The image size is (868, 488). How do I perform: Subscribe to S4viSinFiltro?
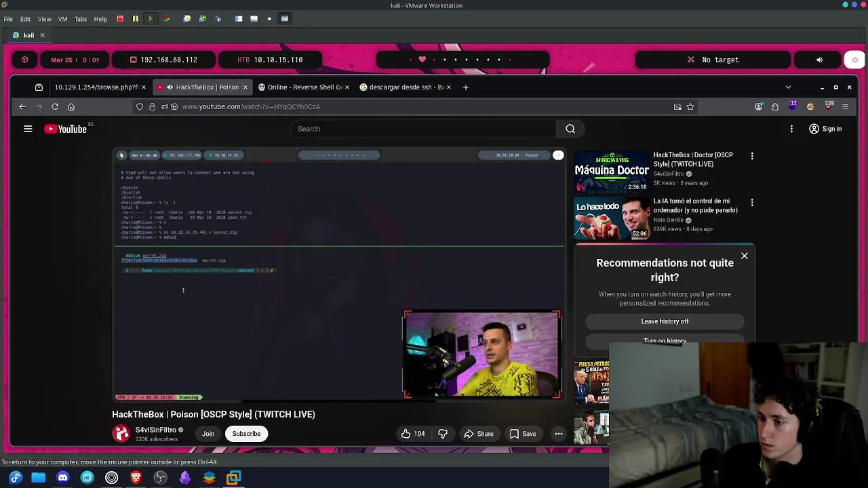(246, 434)
